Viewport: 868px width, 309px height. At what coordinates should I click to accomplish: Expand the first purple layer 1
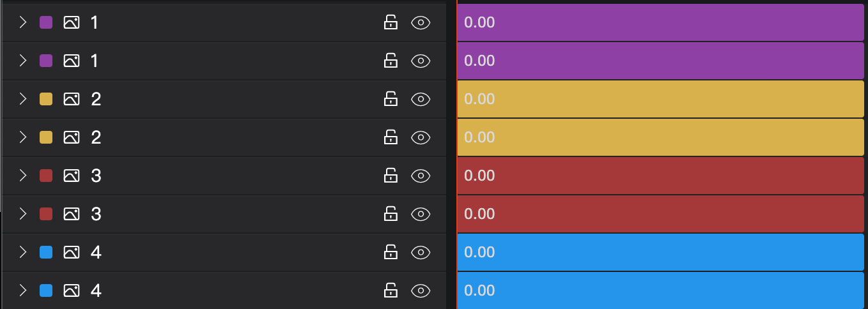point(23,23)
